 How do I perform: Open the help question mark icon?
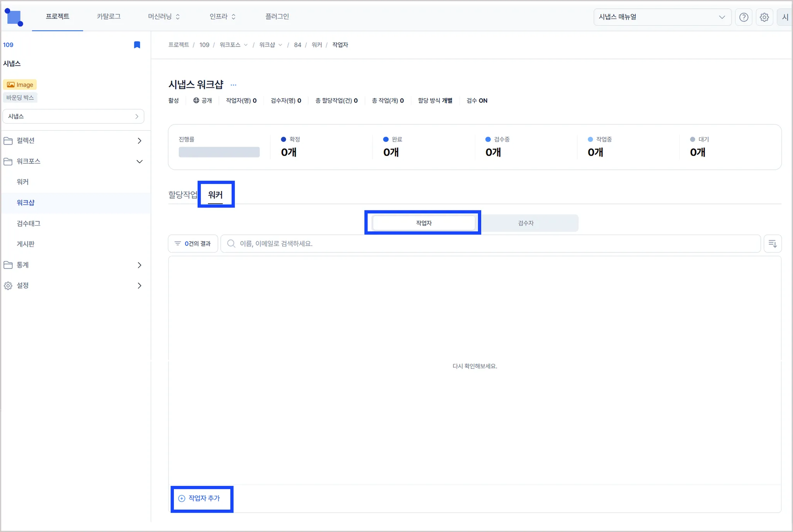[743, 17]
